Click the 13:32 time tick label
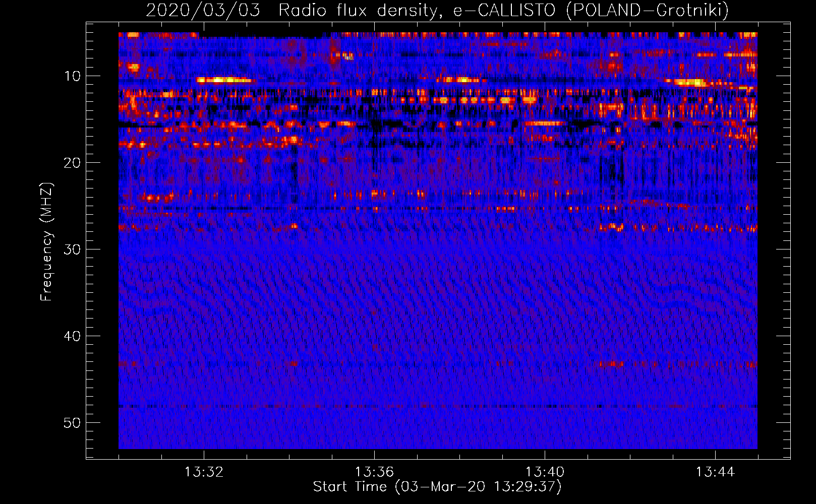 point(204,472)
